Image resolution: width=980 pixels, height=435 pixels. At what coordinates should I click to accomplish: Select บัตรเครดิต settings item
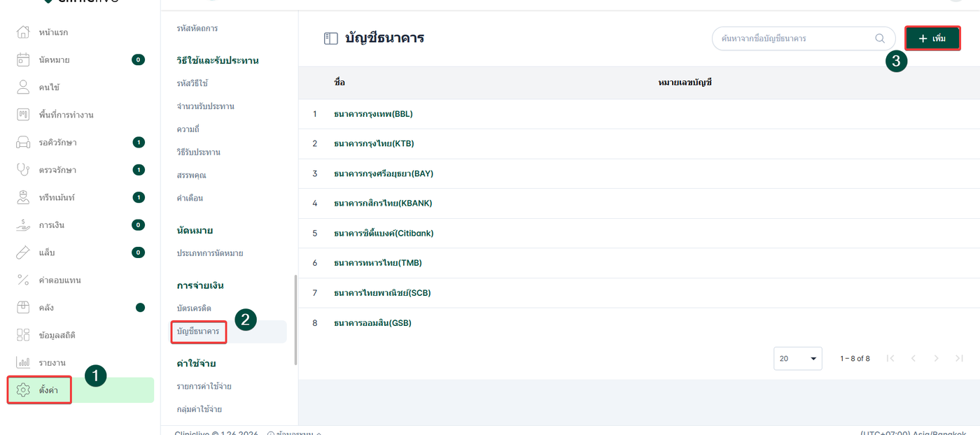(195, 308)
